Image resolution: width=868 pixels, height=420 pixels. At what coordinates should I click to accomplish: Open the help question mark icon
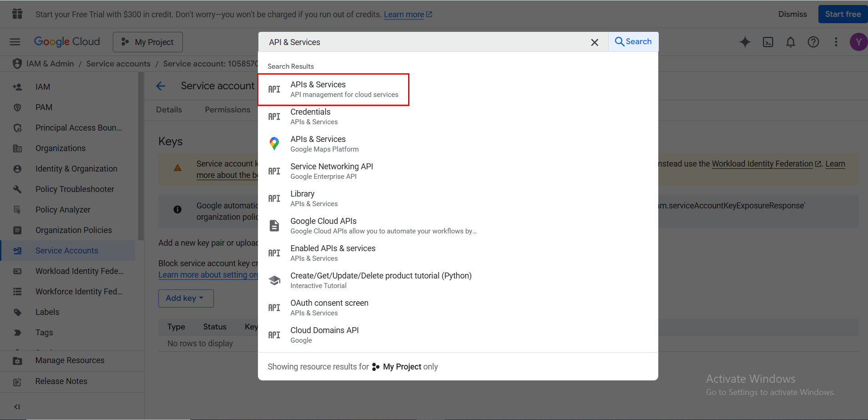[813, 42]
